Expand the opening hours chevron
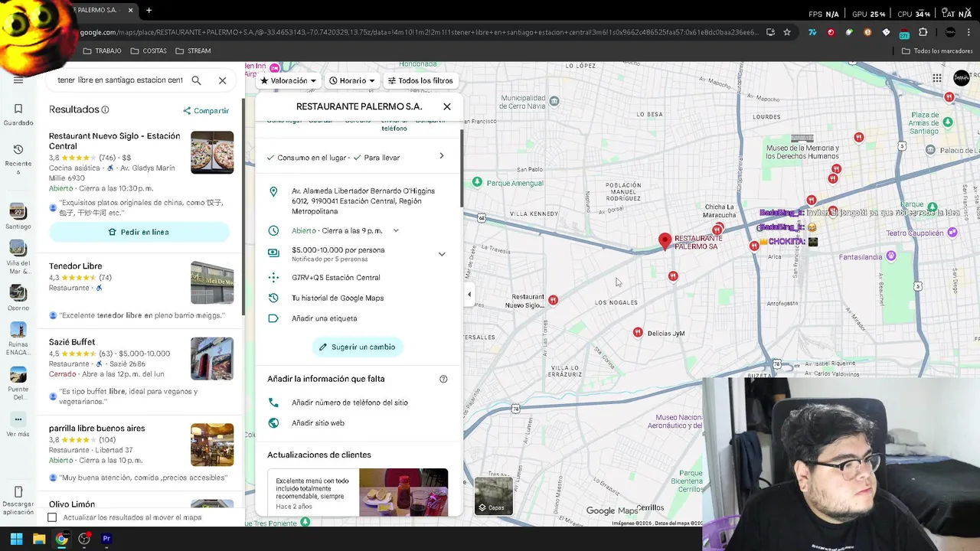This screenshot has height=551, width=980. point(396,230)
